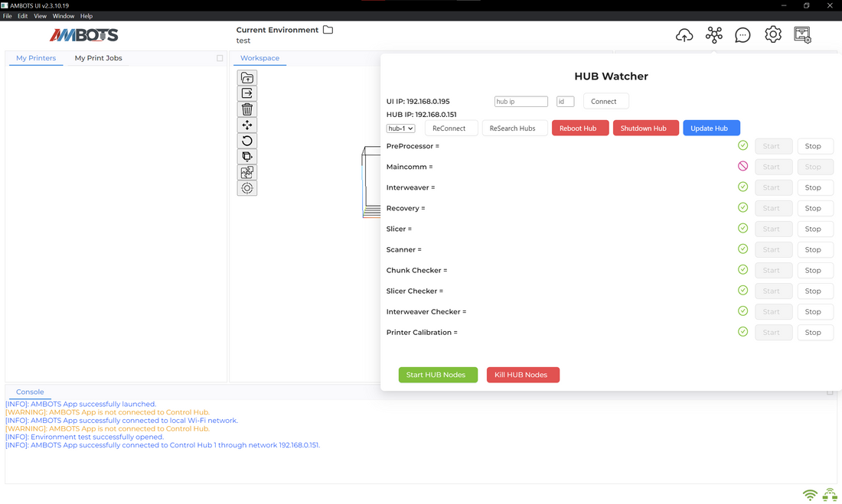Click the Slicer green status check

[742, 228]
